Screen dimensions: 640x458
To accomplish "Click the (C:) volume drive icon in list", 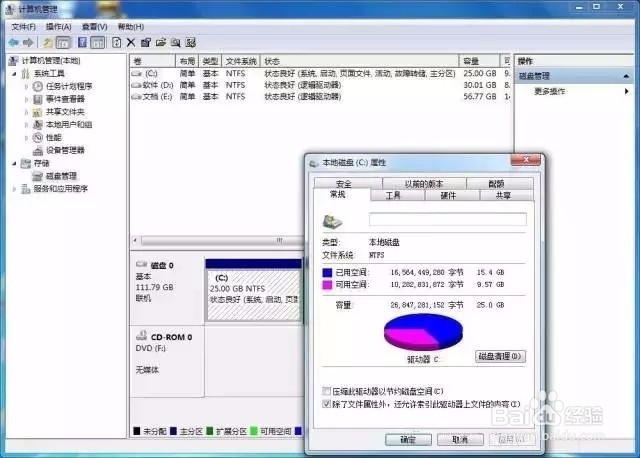I will point(137,73).
